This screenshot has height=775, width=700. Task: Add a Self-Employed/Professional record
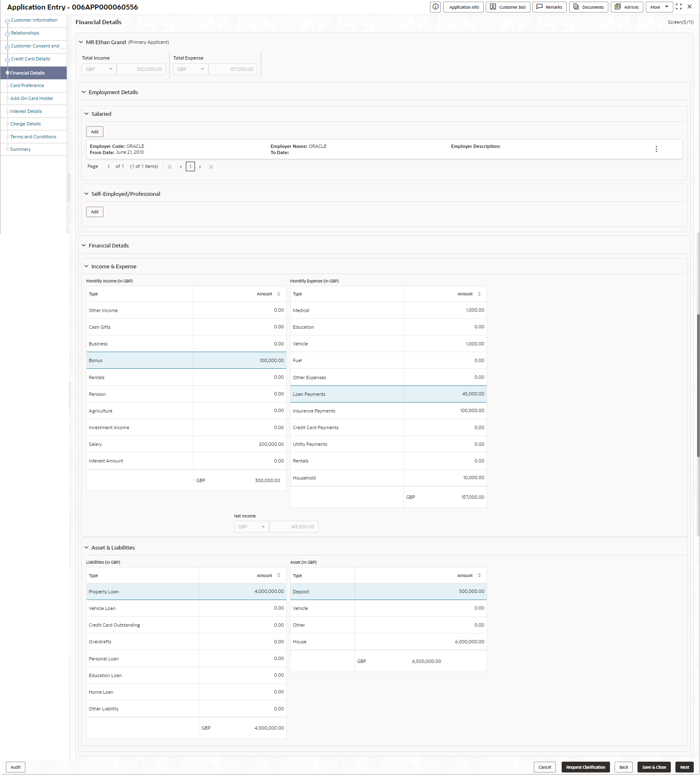tap(95, 212)
